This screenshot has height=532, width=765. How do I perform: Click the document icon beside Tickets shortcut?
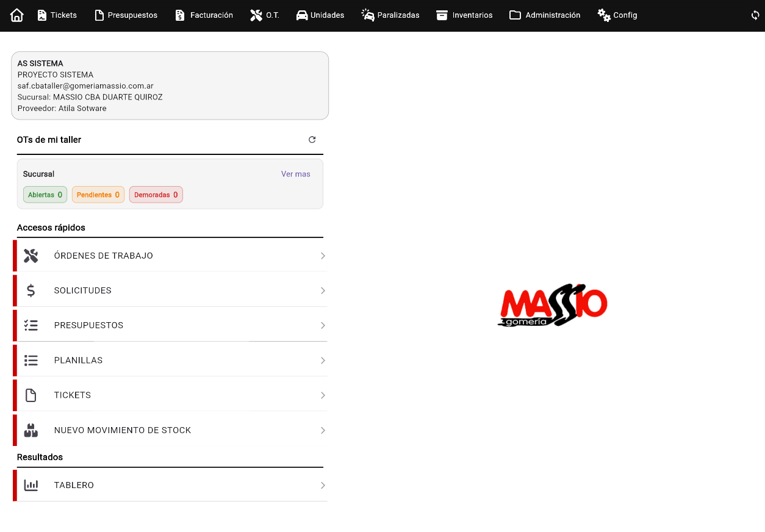[x=31, y=395]
